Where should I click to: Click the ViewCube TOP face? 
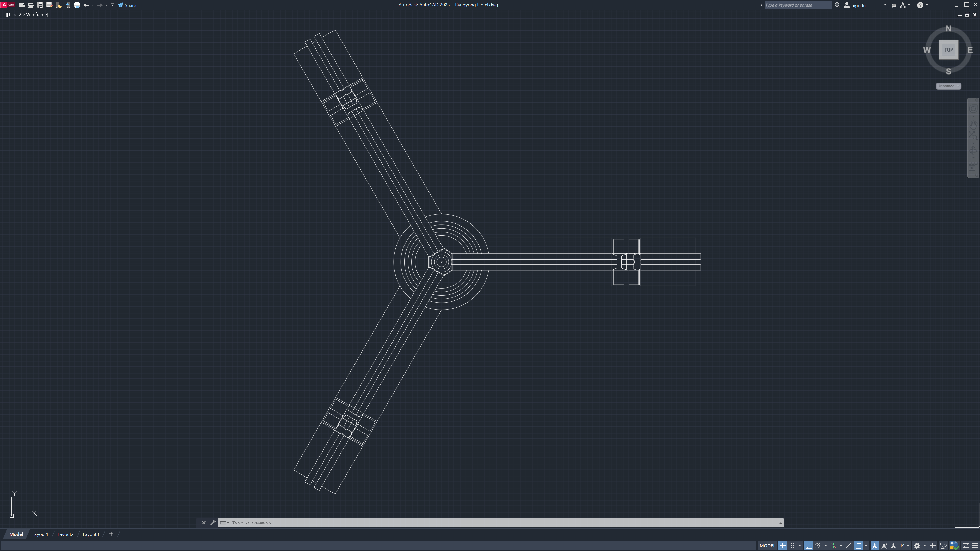(948, 50)
